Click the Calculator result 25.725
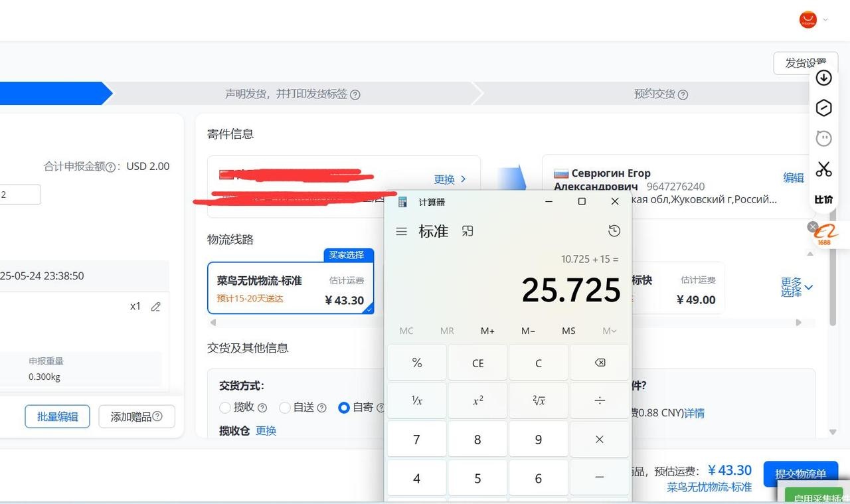This screenshot has height=504, width=850. pyautogui.click(x=571, y=290)
